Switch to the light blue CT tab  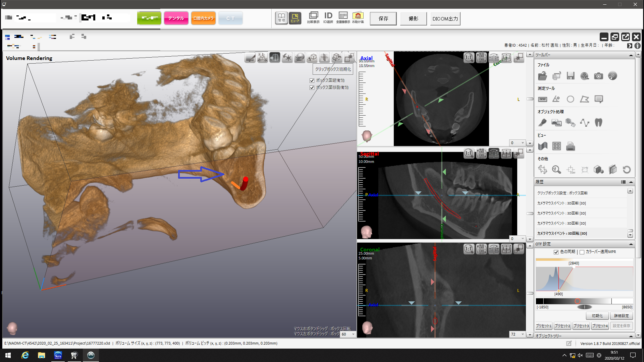click(x=230, y=18)
